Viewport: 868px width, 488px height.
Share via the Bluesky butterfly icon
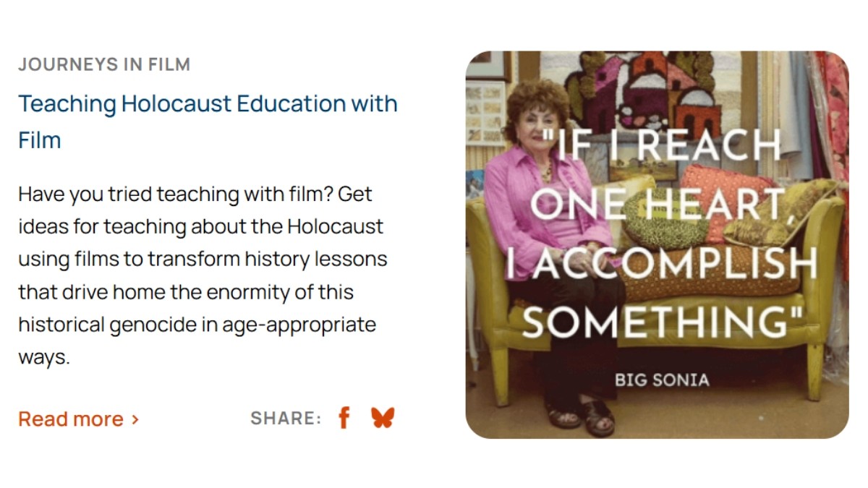click(x=383, y=418)
